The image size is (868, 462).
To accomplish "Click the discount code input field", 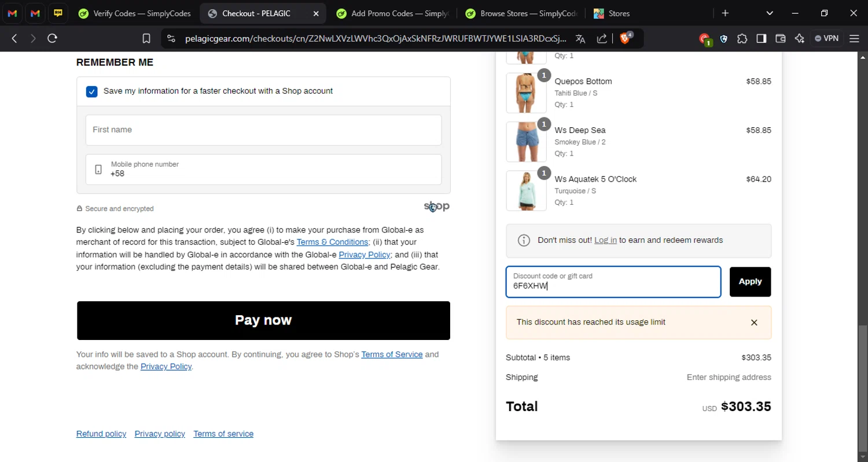I will point(613,282).
